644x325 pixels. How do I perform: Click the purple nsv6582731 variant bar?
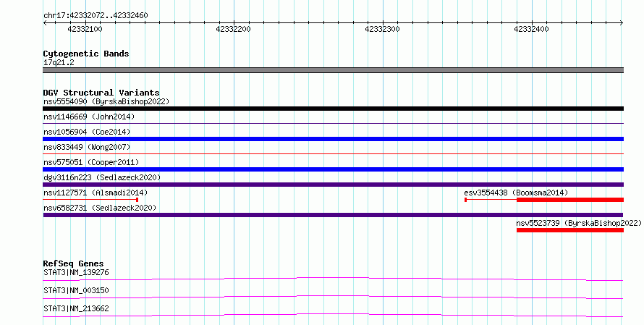pyautogui.click(x=333, y=215)
